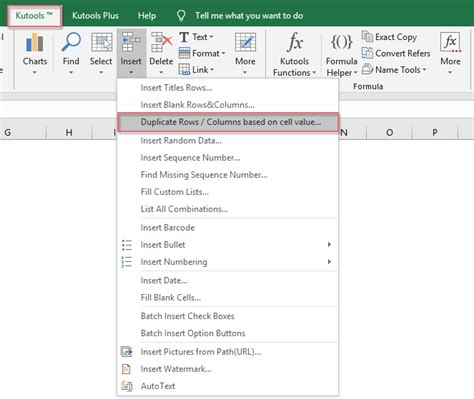Open the Help tab
Viewport: 474px width, 399px height.
(147, 16)
